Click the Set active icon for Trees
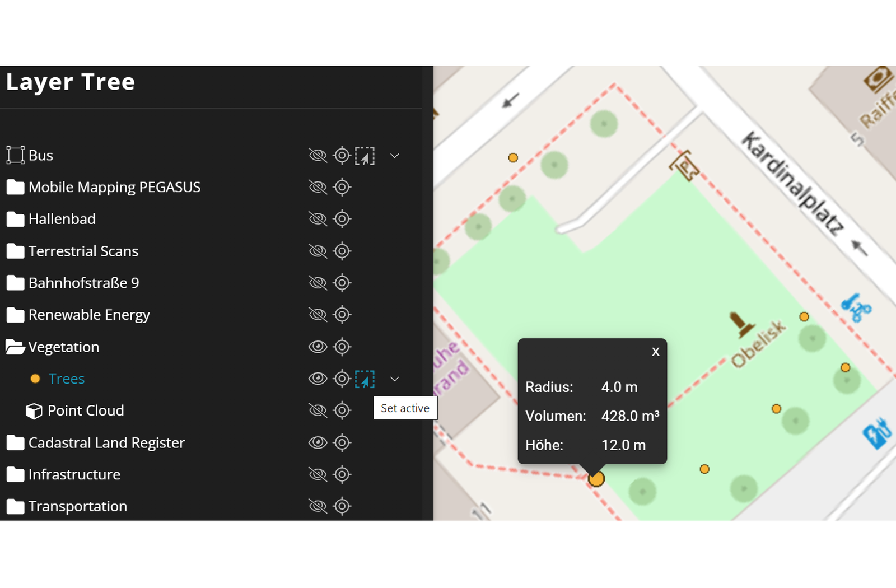 click(x=365, y=379)
